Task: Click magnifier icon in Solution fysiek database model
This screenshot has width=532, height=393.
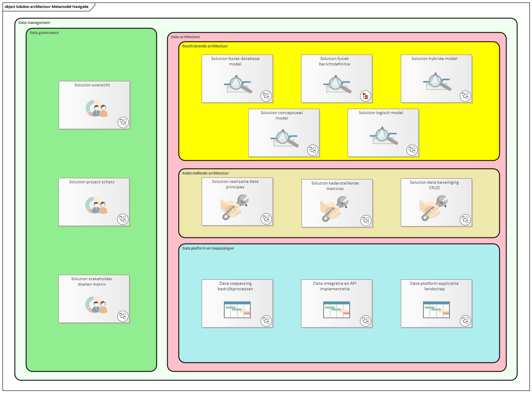Action: click(238, 84)
